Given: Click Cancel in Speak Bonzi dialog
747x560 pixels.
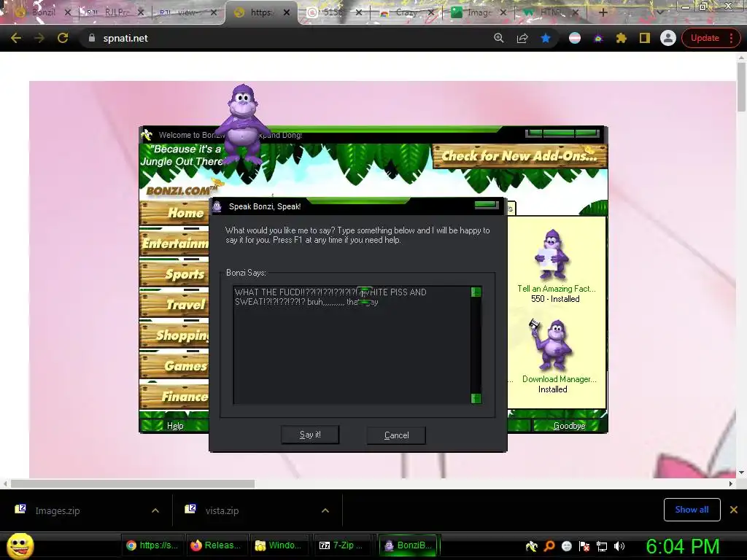Looking at the screenshot, I should point(396,435).
